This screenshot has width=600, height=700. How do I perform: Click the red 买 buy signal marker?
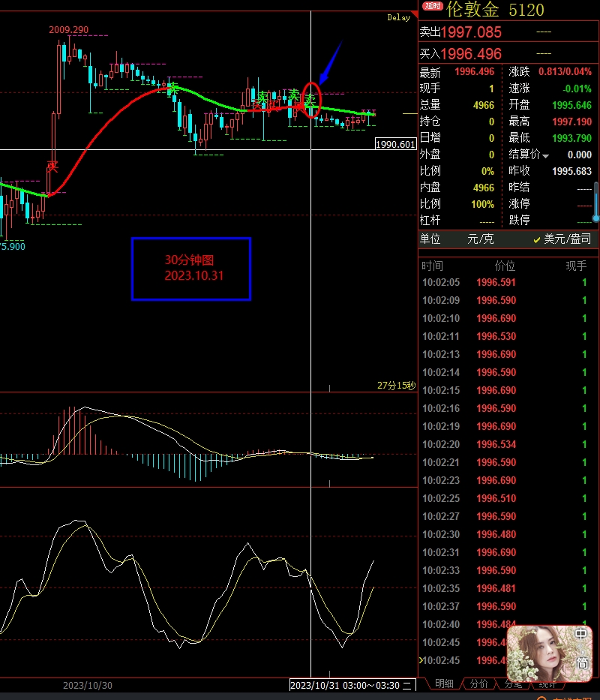pos(52,165)
